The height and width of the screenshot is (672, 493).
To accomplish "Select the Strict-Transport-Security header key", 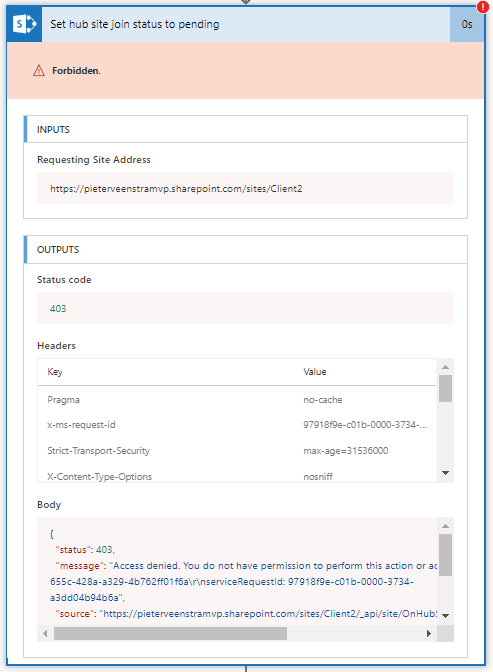I will pos(99,451).
